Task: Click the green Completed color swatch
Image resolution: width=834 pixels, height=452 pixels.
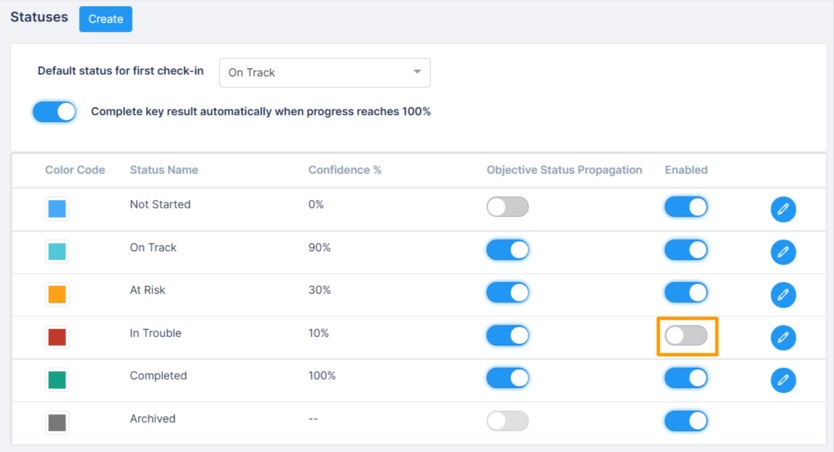Action: click(57, 380)
